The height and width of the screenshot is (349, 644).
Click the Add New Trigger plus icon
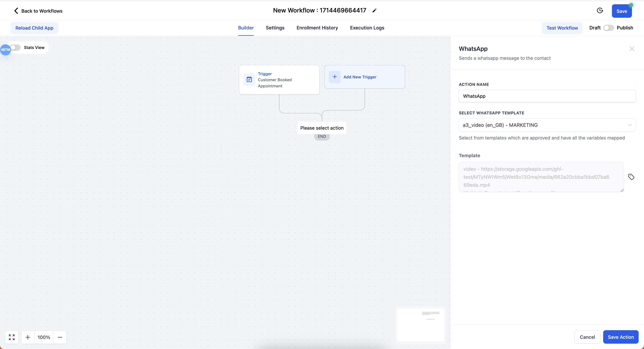click(x=334, y=77)
